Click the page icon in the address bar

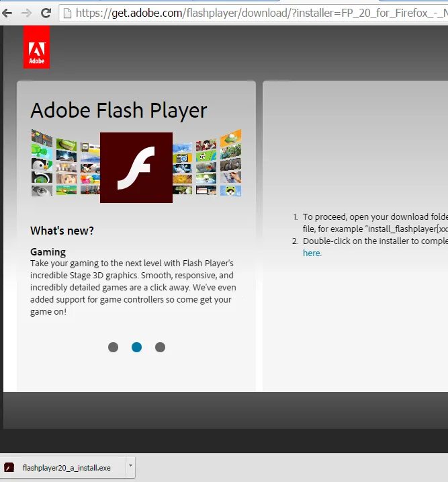[67, 13]
